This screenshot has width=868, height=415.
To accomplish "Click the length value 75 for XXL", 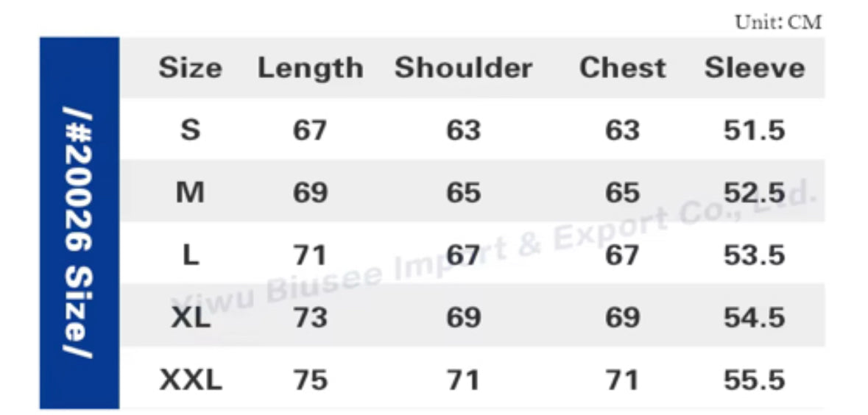I will 310,381.
